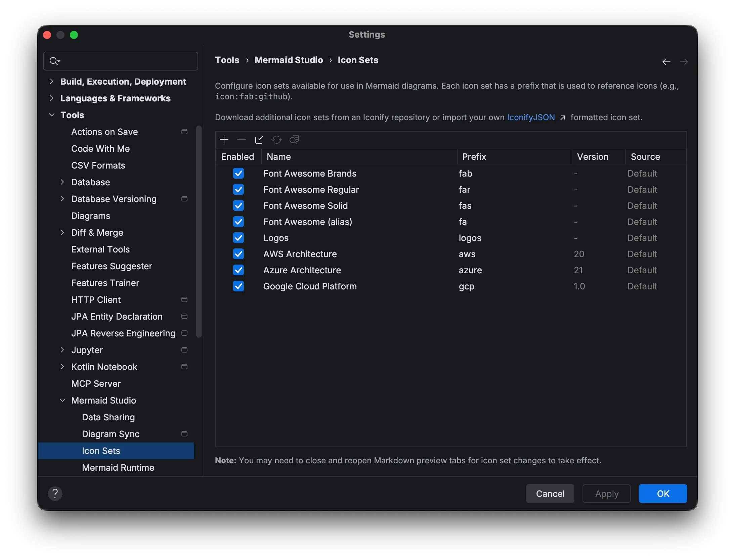Click the back navigation arrow

tap(666, 61)
